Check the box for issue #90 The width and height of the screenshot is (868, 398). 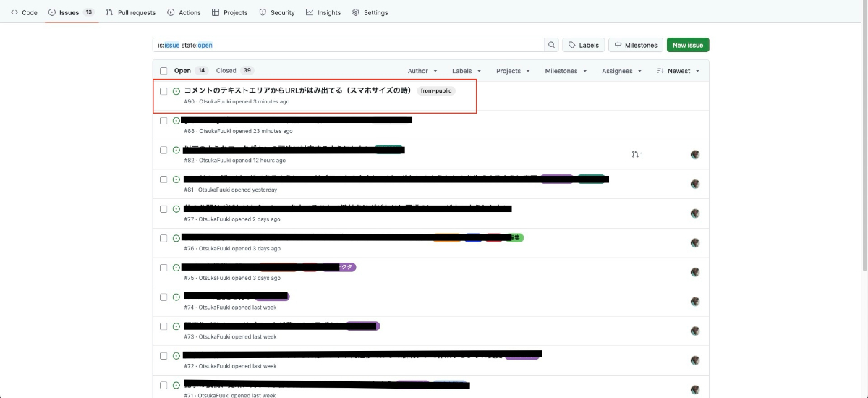coord(163,91)
